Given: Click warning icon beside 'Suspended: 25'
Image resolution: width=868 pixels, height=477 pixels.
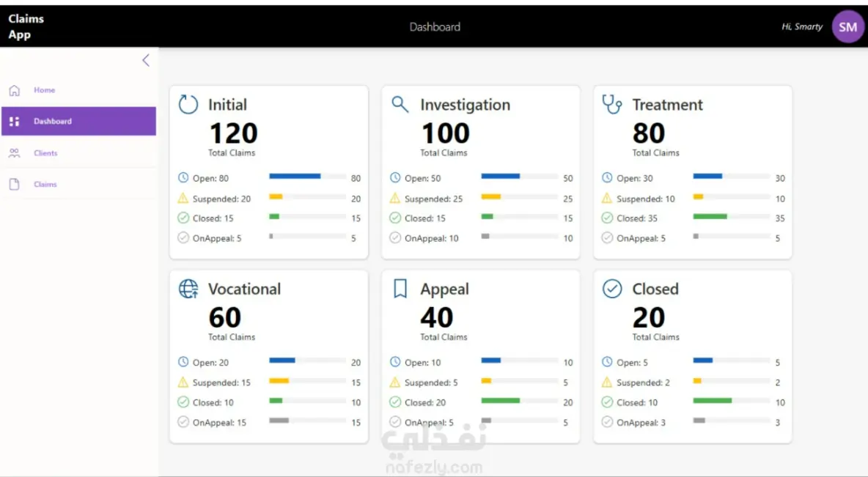Looking at the screenshot, I should tap(394, 198).
